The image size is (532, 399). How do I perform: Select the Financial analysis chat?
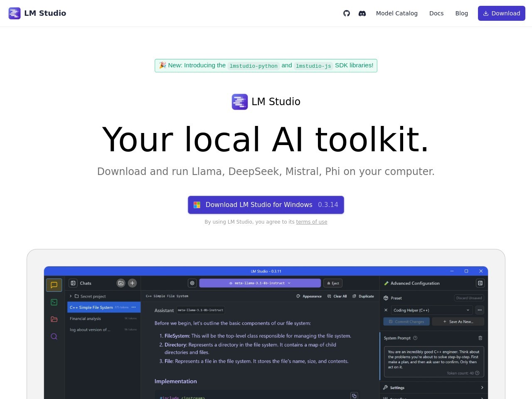coord(86,319)
